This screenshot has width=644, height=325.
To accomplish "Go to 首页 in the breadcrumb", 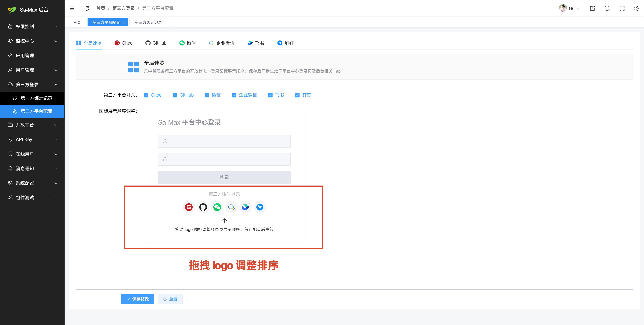I will click(x=101, y=8).
